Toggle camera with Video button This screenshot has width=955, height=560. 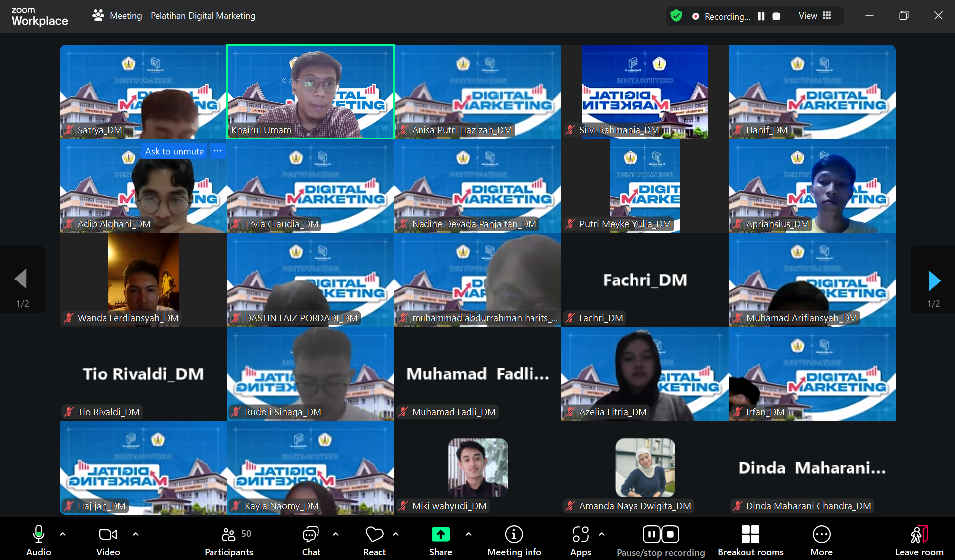(x=108, y=540)
